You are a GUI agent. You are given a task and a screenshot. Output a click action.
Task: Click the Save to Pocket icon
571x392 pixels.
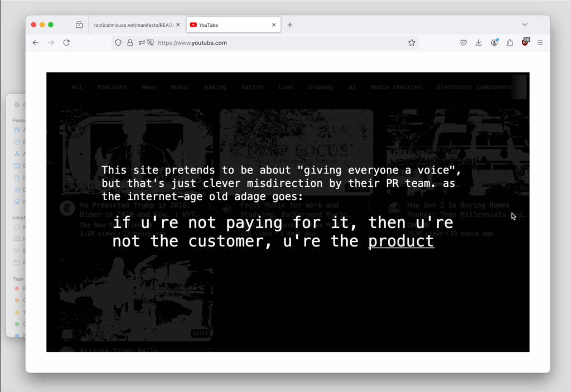click(463, 43)
